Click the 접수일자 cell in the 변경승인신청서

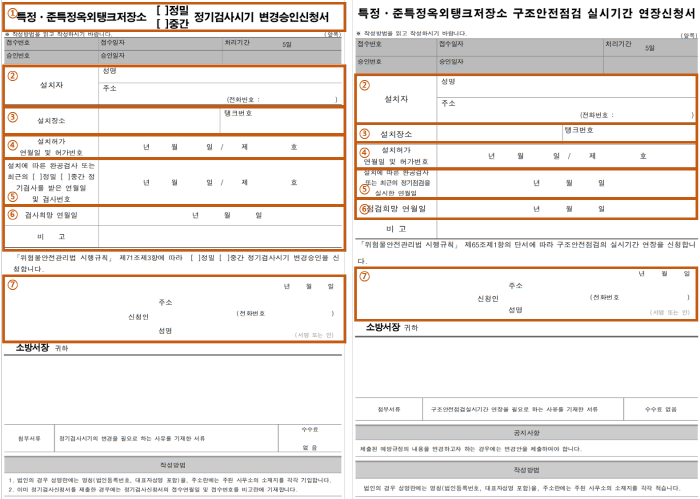[x=160, y=44]
